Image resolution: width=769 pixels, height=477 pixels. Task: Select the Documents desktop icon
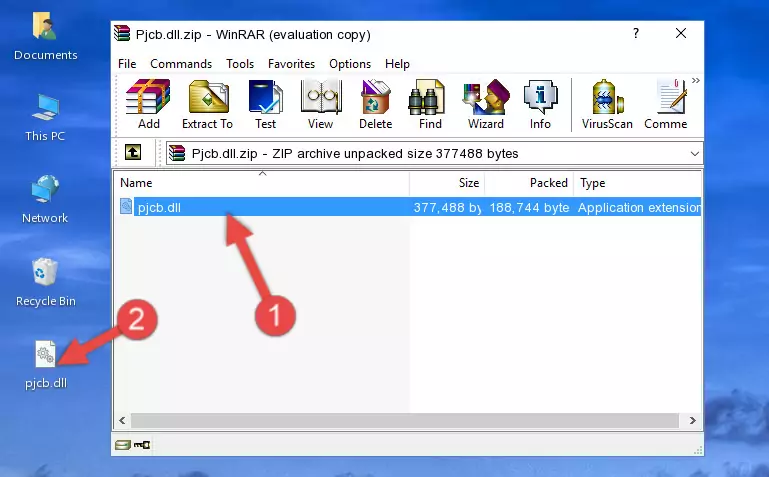[46, 36]
